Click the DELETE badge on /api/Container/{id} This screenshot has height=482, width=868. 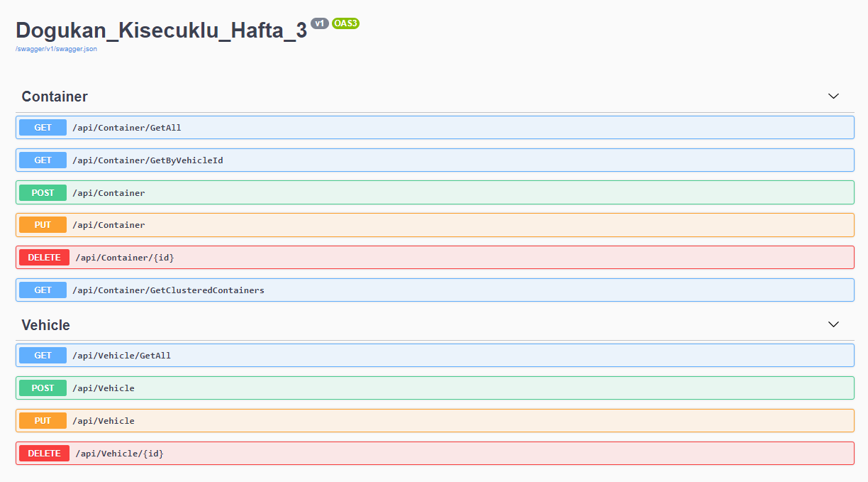pyautogui.click(x=43, y=257)
